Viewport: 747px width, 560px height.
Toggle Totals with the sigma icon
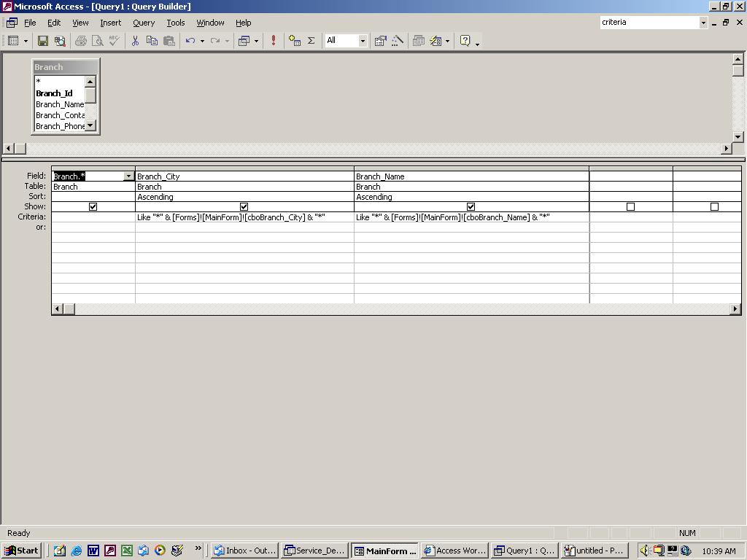click(x=311, y=41)
